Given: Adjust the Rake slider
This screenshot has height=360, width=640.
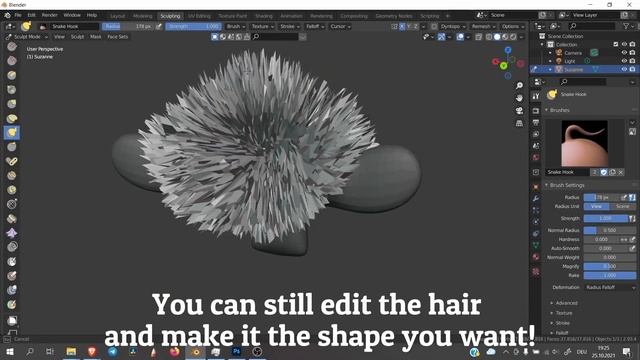Looking at the screenshot, I should (x=610, y=276).
